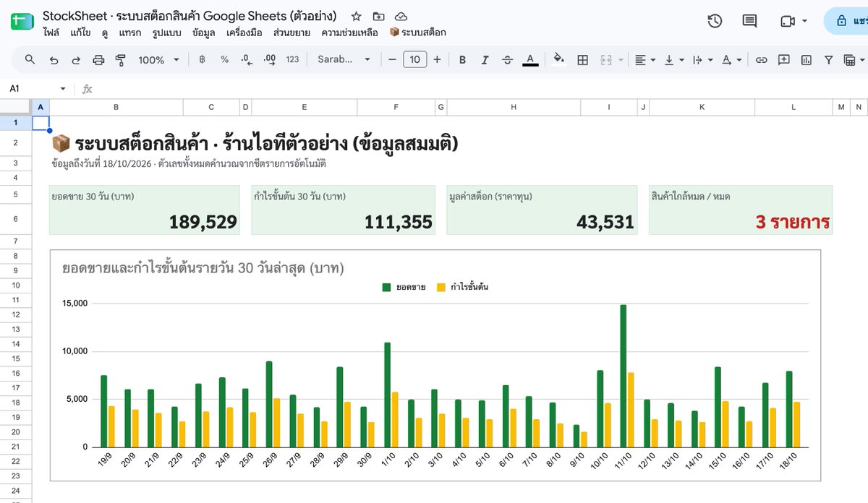Toggle strikethrough formatting
The image size is (868, 503).
(x=507, y=60)
